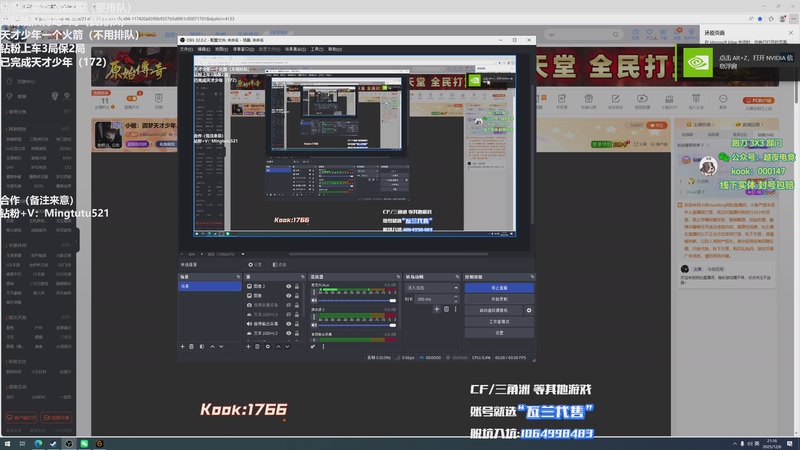Screen dimensions: 800x450
Task: Remove selected scene with Scenes trash icon
Action: (191, 346)
